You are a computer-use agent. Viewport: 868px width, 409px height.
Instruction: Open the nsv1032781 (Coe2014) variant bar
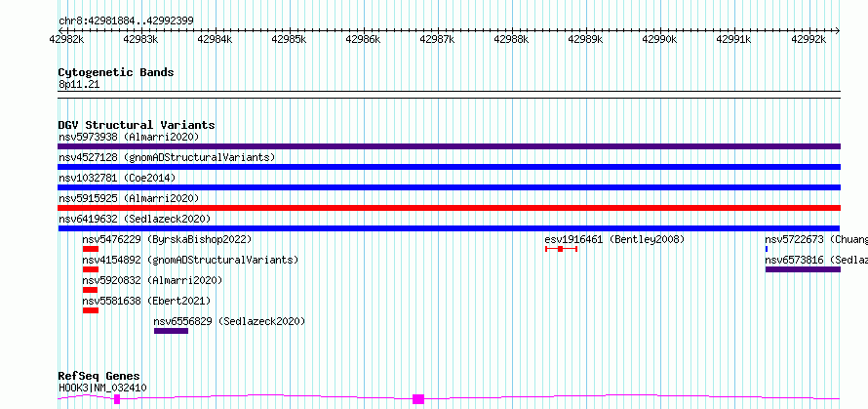[x=449, y=187]
